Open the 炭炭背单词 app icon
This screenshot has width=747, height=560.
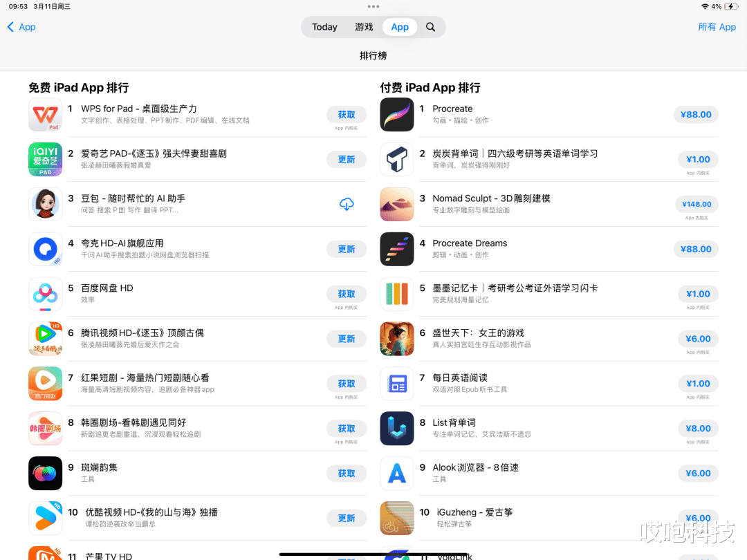pyautogui.click(x=397, y=160)
